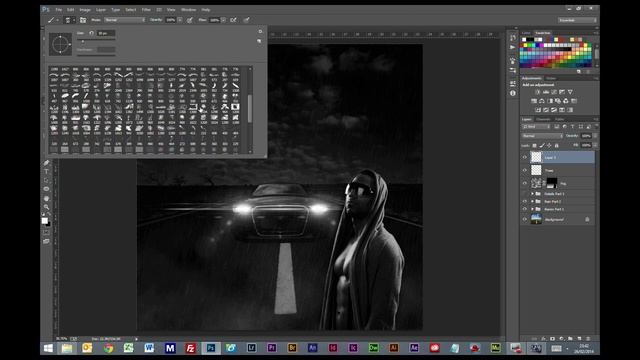
Task: Open FileZilla from the taskbar
Action: [x=190, y=348]
